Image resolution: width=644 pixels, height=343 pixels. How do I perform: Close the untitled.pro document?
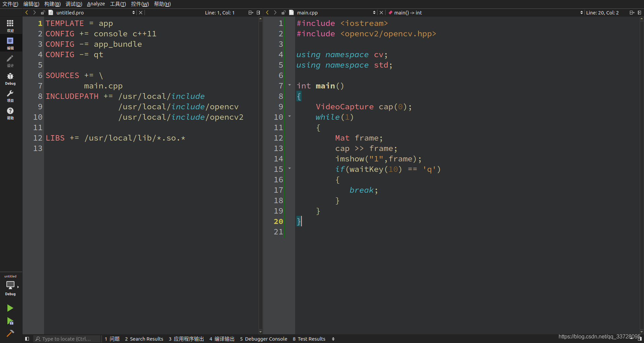coord(141,12)
